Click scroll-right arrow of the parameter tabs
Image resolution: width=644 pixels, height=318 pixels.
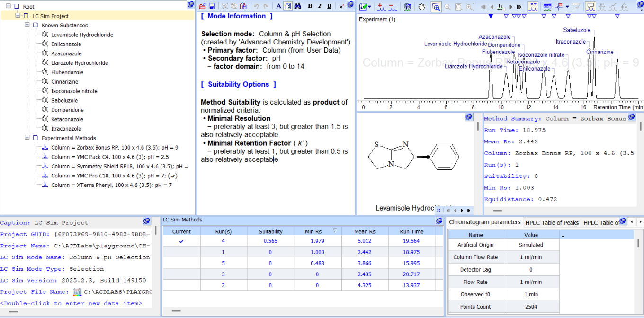click(x=639, y=221)
